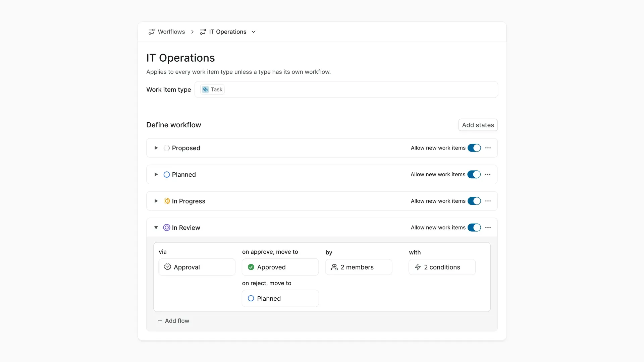This screenshot has height=362, width=644.
Task: Open more options for Planned state
Action: point(488,174)
